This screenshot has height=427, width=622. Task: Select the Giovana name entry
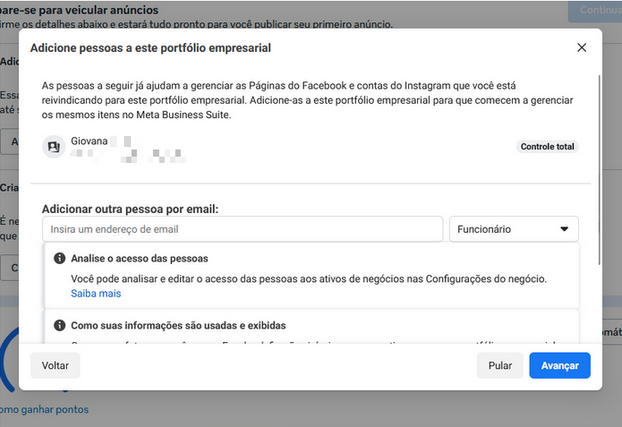pos(89,141)
